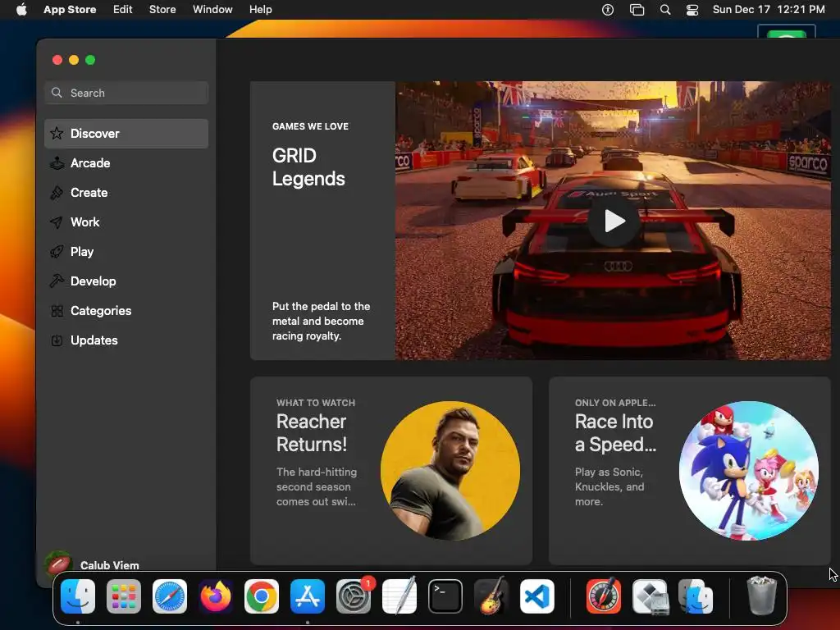Open the Arcade label in sidebar

[x=90, y=163]
